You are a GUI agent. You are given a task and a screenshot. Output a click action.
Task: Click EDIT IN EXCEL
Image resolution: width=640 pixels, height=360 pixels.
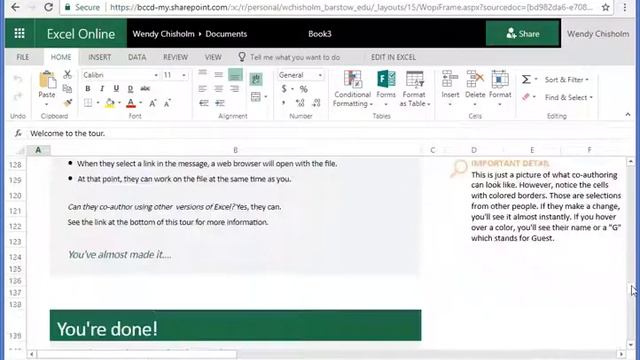[393, 57]
